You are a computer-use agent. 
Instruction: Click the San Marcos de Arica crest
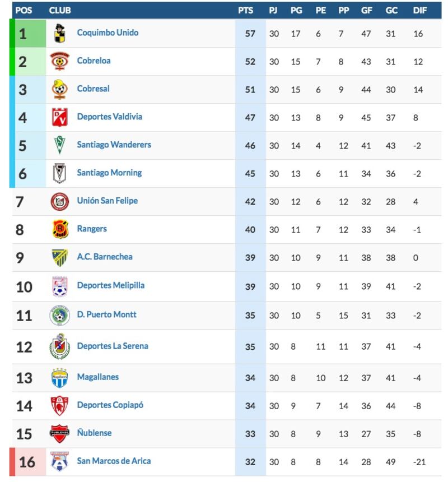point(59,461)
